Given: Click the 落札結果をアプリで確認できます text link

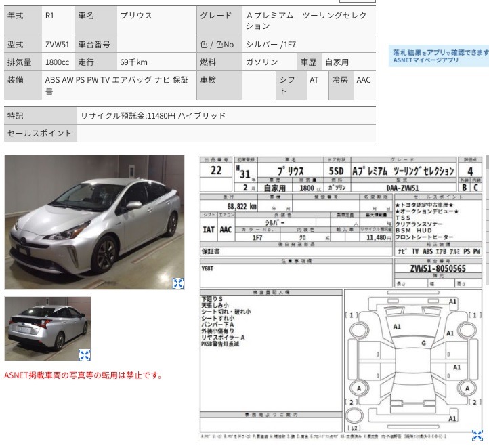Looking at the screenshot, I should pos(440,52).
